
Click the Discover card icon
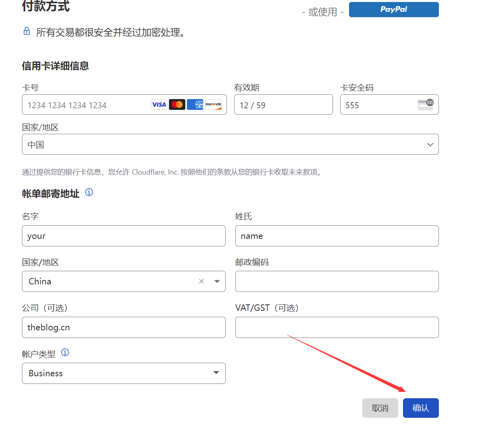pyautogui.click(x=213, y=104)
